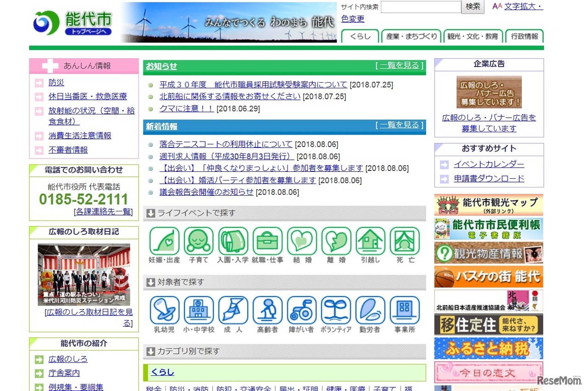Open the 勤労者 icon
This screenshot has height=391, width=588.
coord(370,315)
